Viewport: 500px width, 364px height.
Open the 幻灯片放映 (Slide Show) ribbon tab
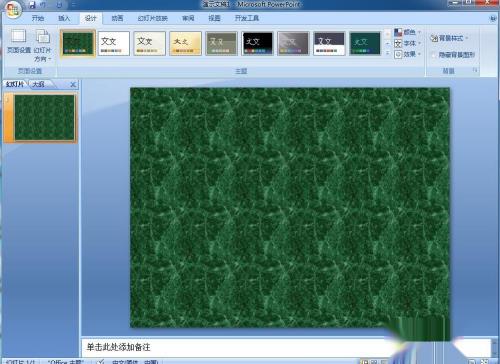point(152,18)
